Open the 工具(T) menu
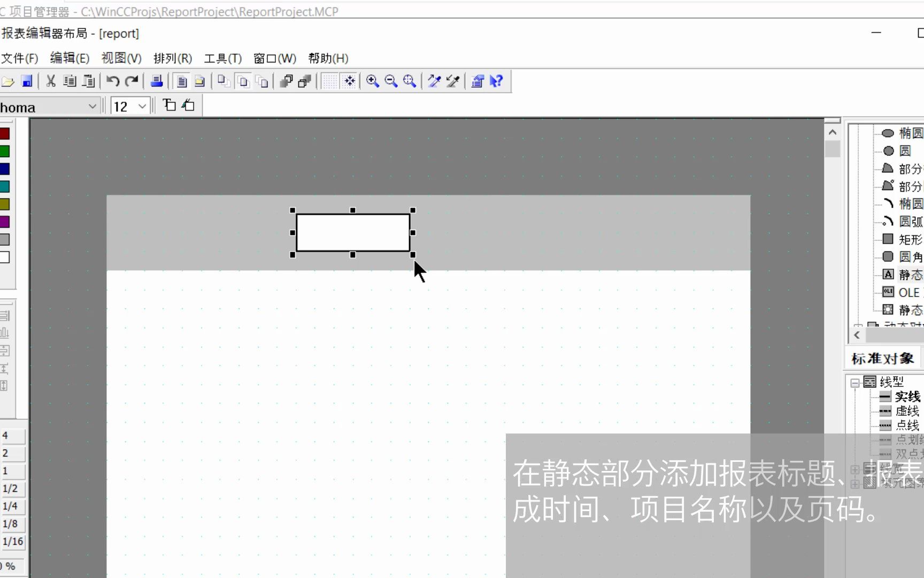 point(223,58)
